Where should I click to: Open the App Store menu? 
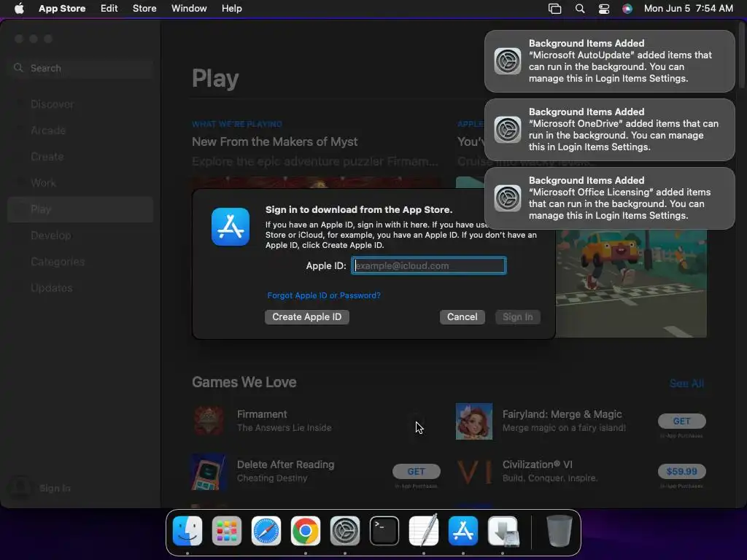coord(62,8)
